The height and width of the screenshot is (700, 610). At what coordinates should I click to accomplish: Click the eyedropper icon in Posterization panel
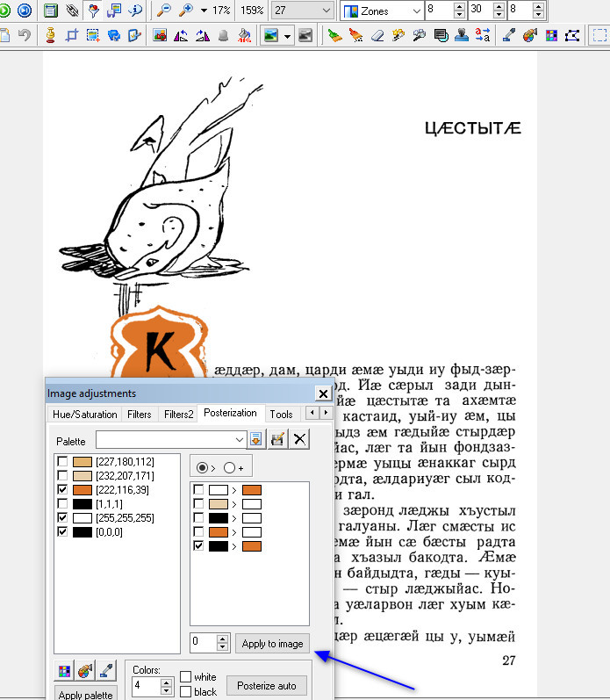[x=106, y=670]
